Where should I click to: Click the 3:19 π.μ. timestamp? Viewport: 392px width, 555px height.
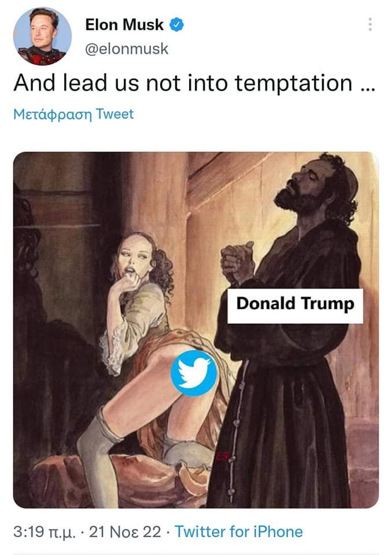click(x=45, y=532)
